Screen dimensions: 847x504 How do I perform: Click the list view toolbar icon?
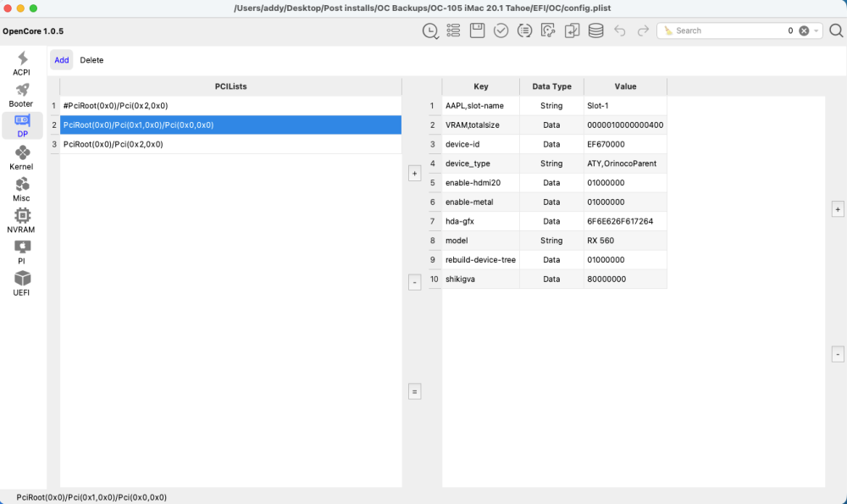[453, 30]
